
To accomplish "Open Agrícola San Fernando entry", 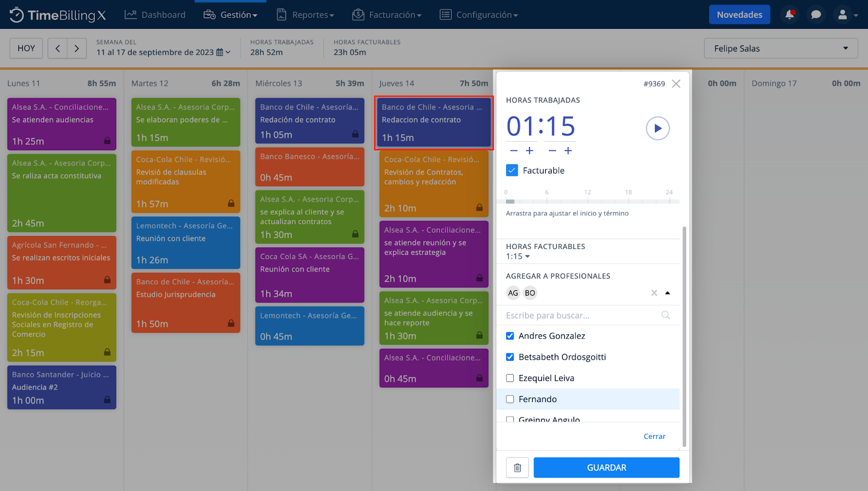I will click(62, 263).
